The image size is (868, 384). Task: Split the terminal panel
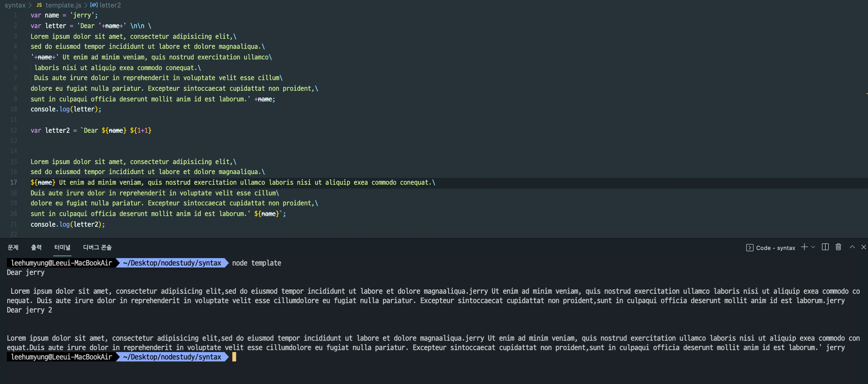[x=825, y=247]
